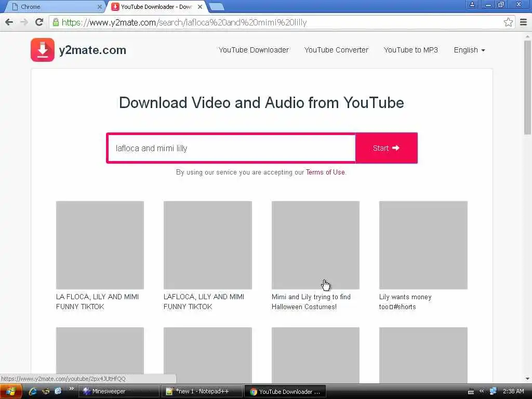532x399 pixels.
Task: Click the scrollbar down arrow
Action: [x=527, y=379]
